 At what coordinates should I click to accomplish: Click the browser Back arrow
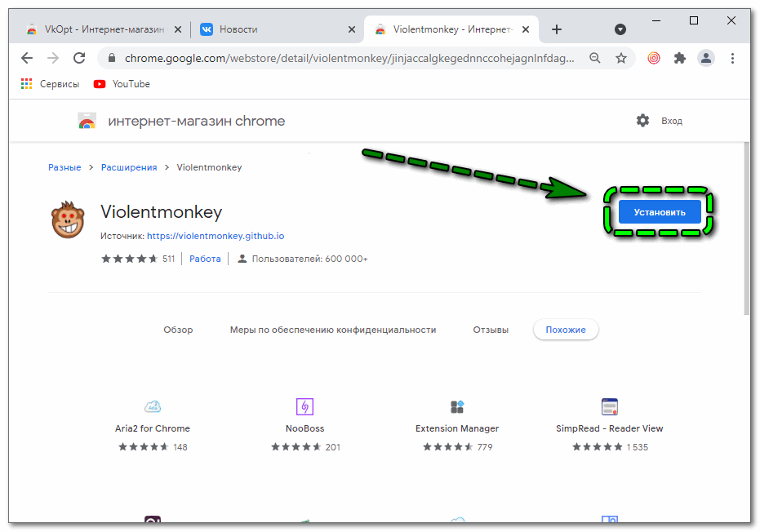[27, 59]
